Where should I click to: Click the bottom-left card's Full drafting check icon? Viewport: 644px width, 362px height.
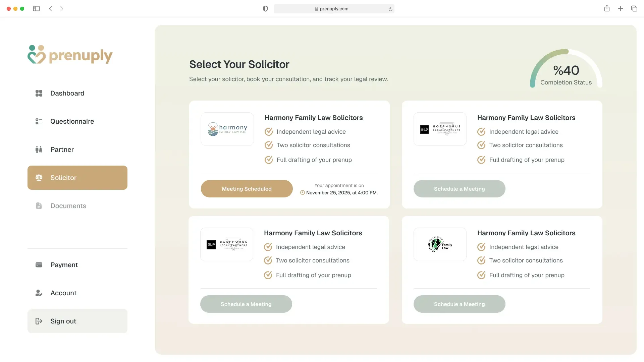coord(268,275)
